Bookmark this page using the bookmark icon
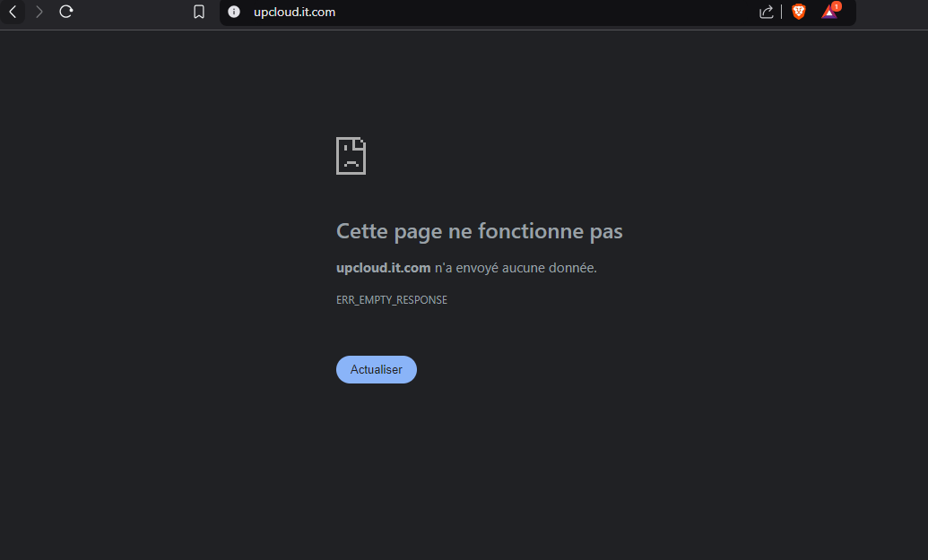This screenshot has width=928, height=560. tap(199, 12)
